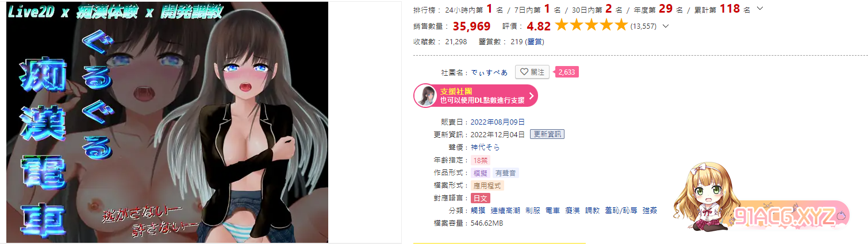868x244 pixels.
Task: Select the 18禁 age rating tag
Action: [x=480, y=160]
